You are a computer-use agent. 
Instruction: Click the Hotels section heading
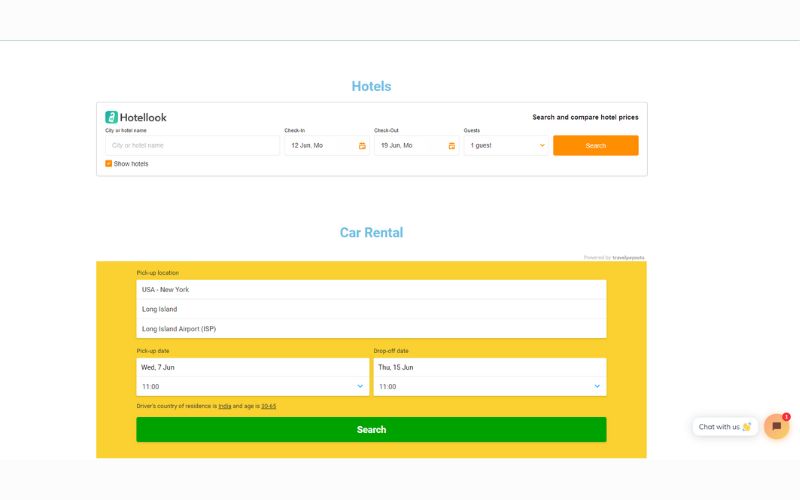click(x=371, y=86)
